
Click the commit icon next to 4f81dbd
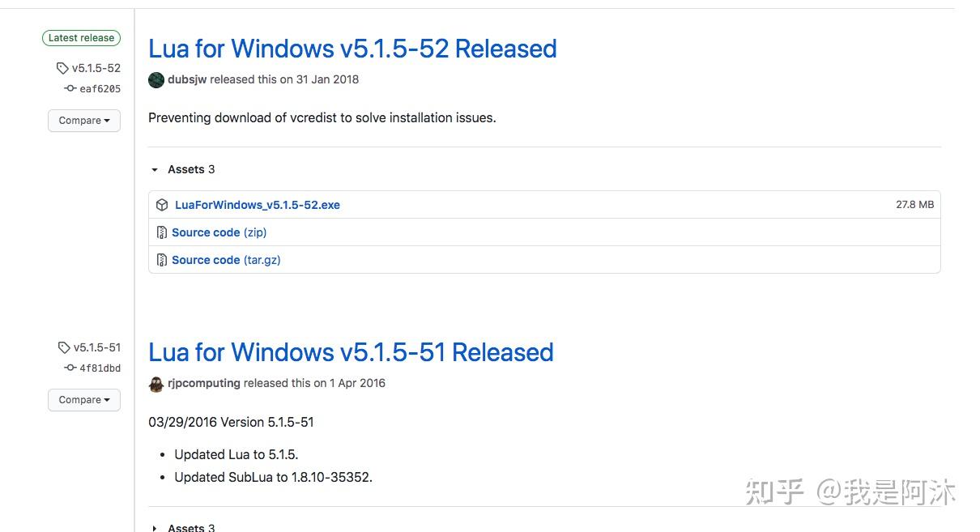pyautogui.click(x=70, y=368)
